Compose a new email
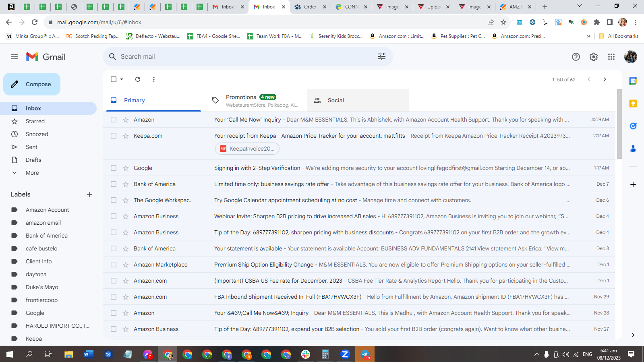The image size is (644, 362). [32, 84]
